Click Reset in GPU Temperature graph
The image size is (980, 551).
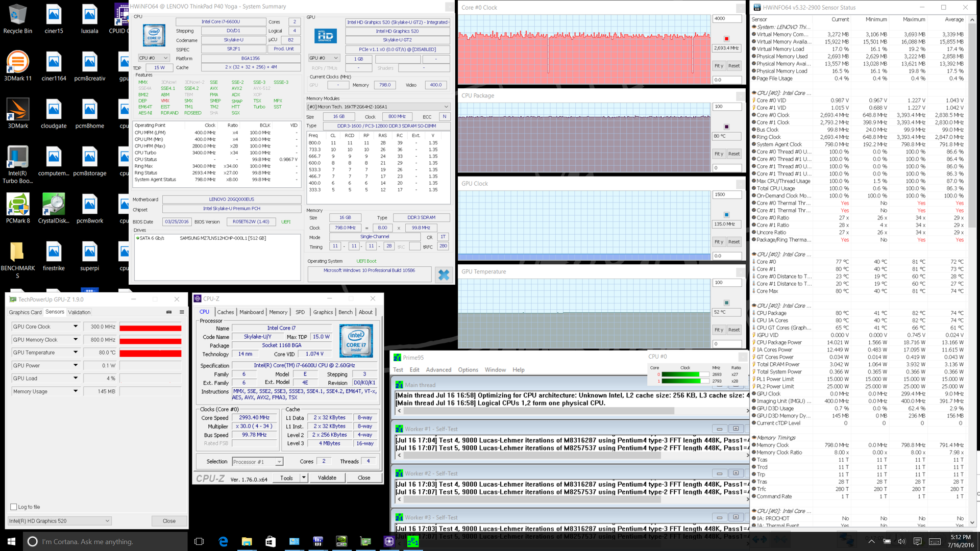[734, 330]
